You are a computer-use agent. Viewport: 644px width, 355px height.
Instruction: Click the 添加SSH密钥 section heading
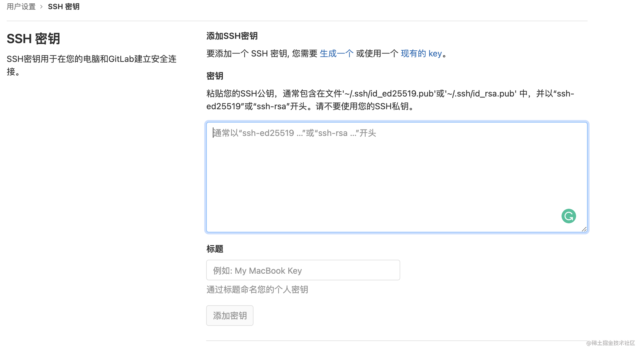pyautogui.click(x=232, y=36)
